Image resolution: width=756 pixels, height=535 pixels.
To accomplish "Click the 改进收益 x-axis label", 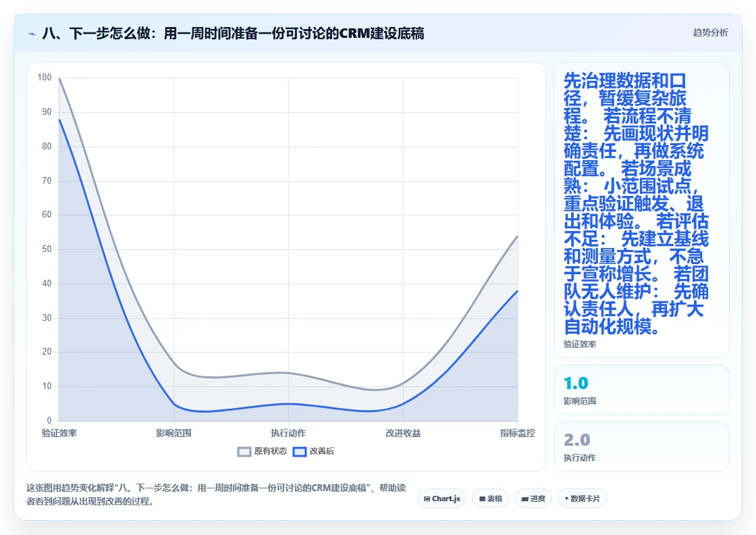I will (403, 433).
